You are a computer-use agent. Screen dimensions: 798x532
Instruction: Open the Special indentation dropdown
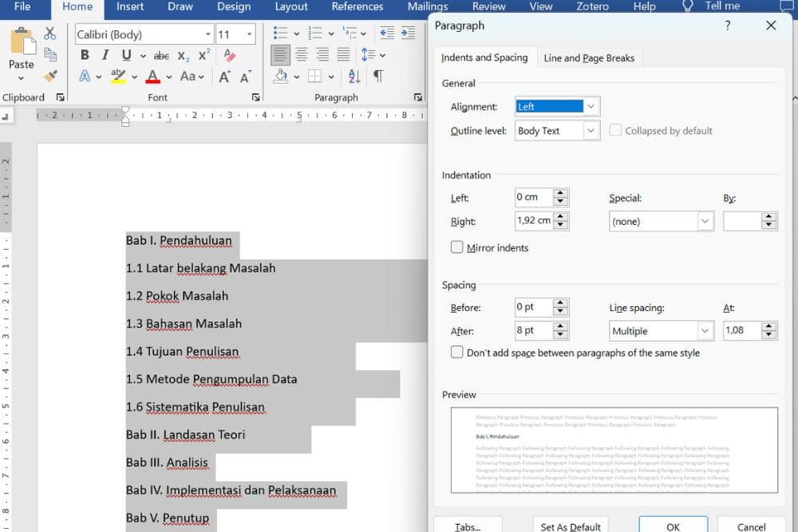click(705, 222)
